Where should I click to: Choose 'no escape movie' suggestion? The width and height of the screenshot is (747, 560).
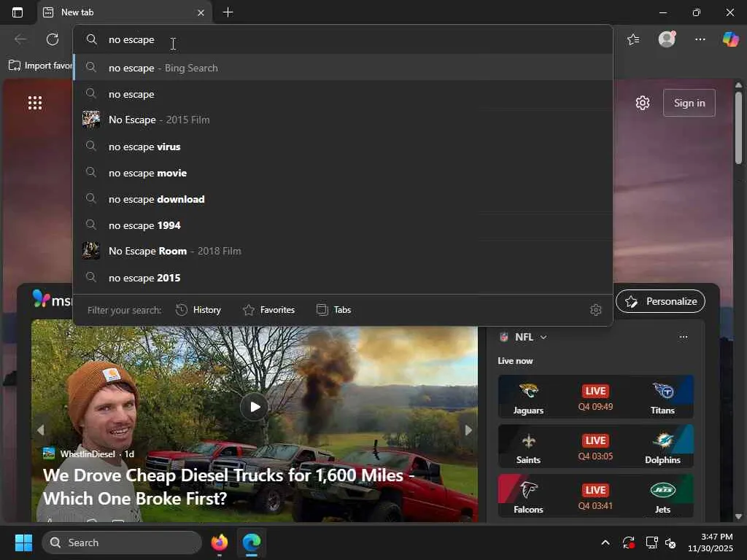[x=343, y=173]
